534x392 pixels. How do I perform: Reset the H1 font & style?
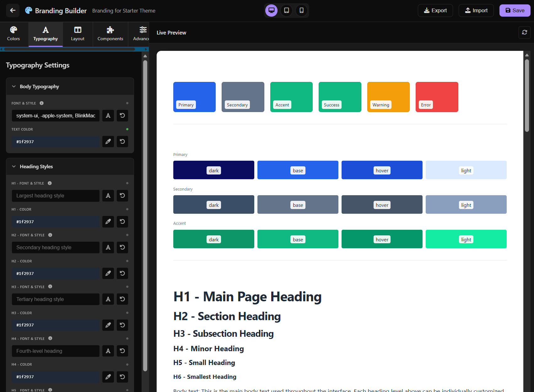click(x=122, y=196)
